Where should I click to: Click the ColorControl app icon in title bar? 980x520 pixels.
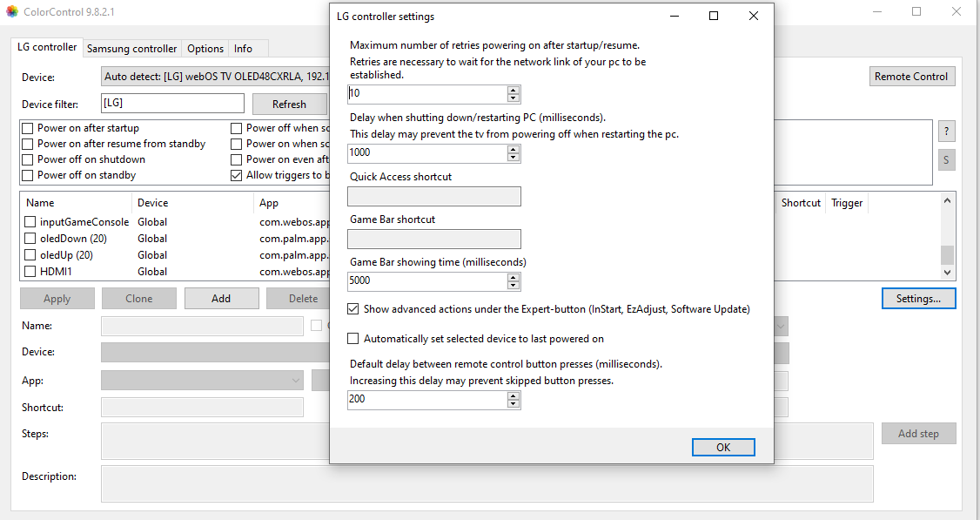click(11, 11)
